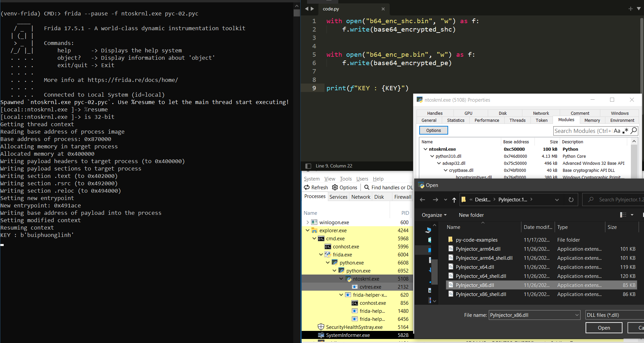Image resolution: width=644 pixels, height=343 pixels.
Task: Open System Informer Options from the toolbar
Action: point(345,188)
